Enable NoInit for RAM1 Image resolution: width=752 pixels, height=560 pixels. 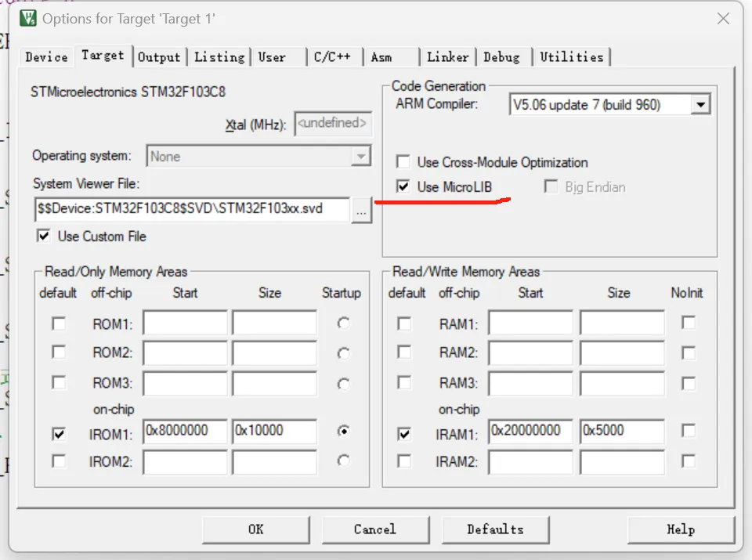689,323
